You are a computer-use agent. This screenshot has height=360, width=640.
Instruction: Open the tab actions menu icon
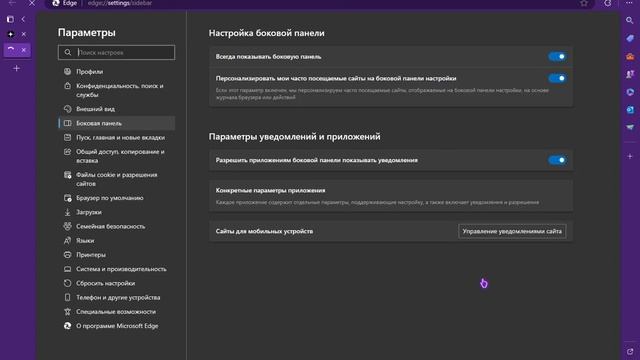pyautogui.click(x=10, y=19)
